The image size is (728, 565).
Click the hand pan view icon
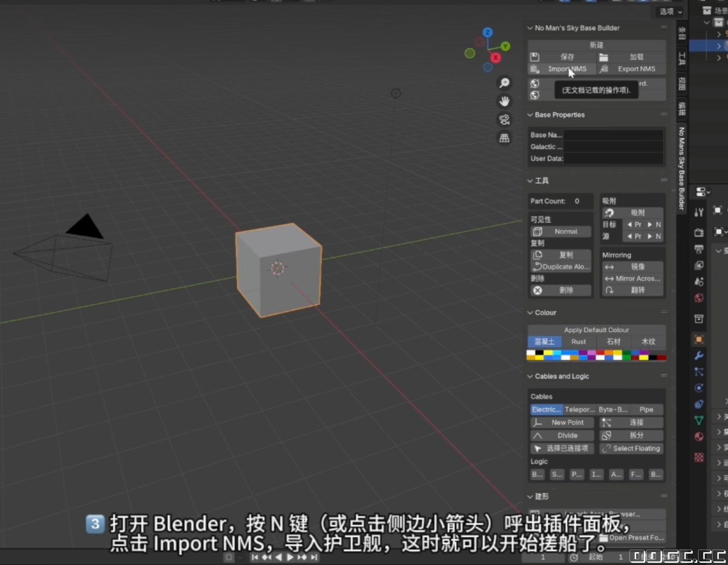(x=505, y=101)
